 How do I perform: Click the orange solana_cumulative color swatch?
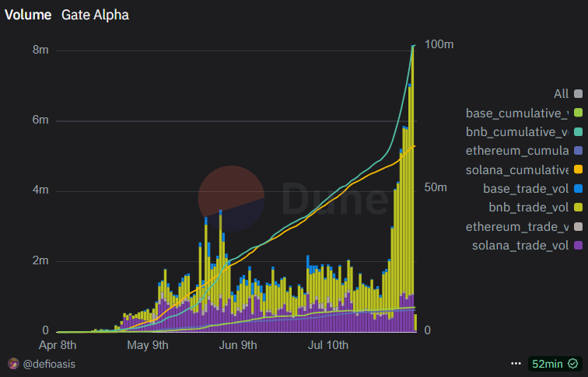click(x=578, y=169)
